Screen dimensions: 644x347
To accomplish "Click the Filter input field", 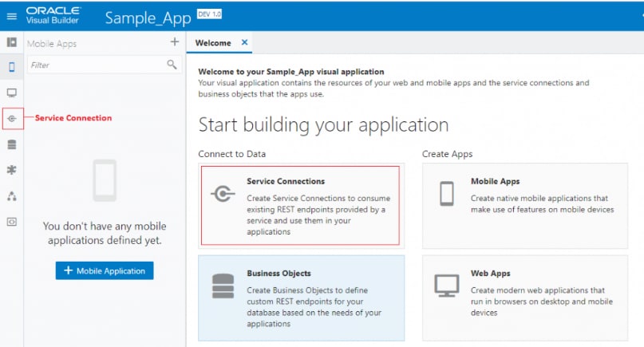I will 94,65.
